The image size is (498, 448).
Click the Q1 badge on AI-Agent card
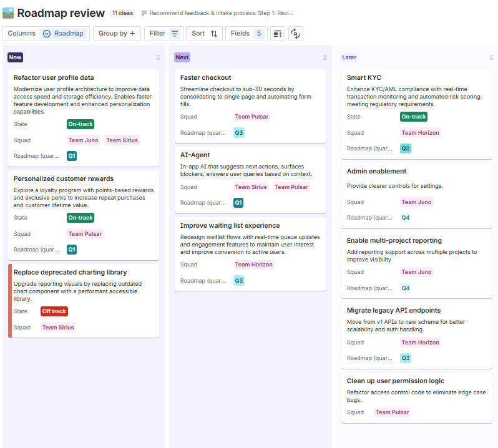coord(238,203)
